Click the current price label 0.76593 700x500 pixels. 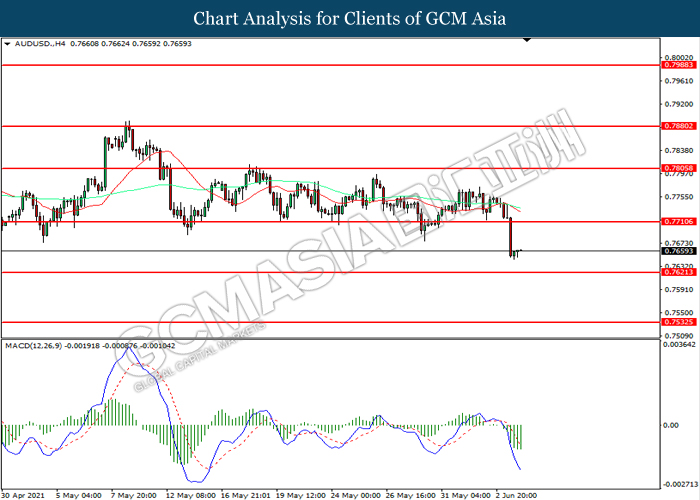[679, 251]
